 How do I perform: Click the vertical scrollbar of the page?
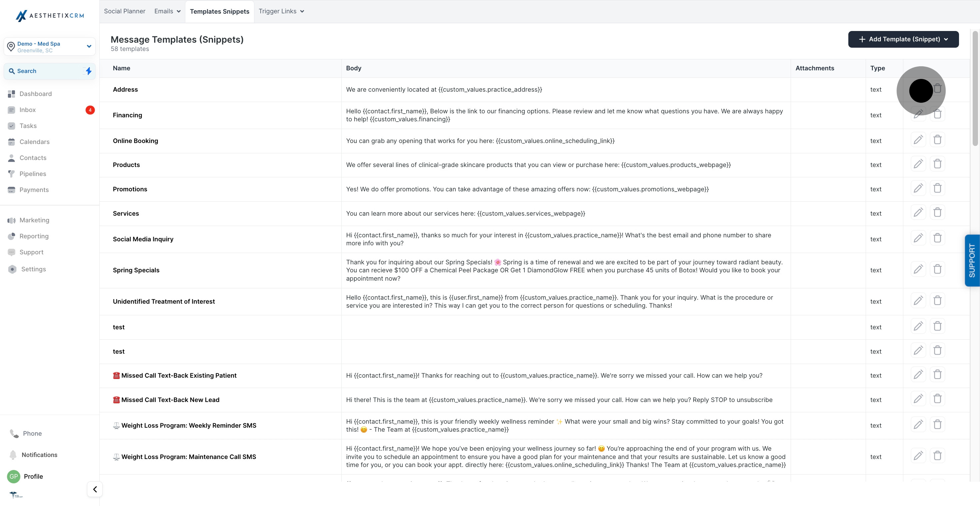975,89
